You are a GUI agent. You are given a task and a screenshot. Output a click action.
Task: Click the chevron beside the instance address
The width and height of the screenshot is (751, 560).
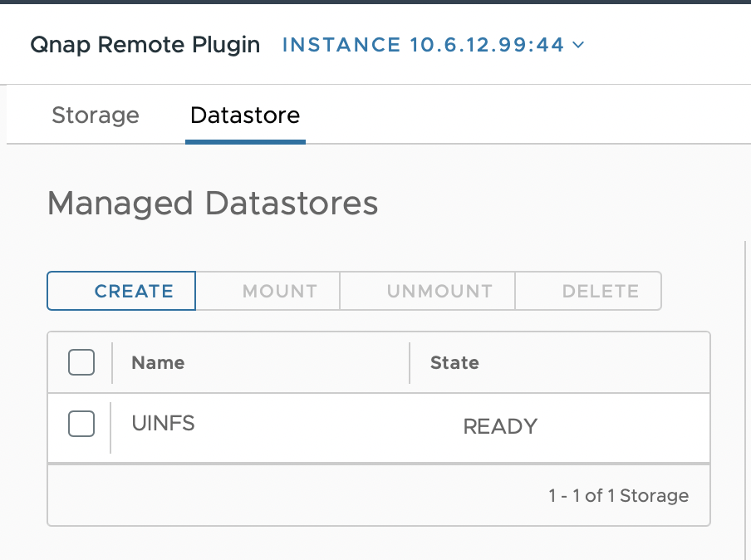pos(579,45)
